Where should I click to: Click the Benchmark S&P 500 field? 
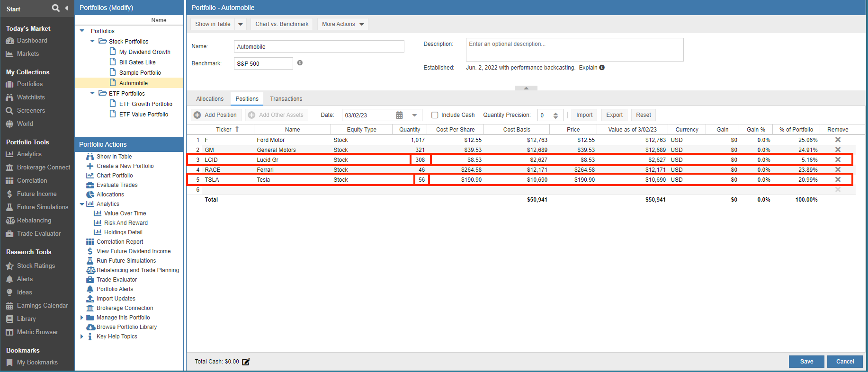point(263,63)
